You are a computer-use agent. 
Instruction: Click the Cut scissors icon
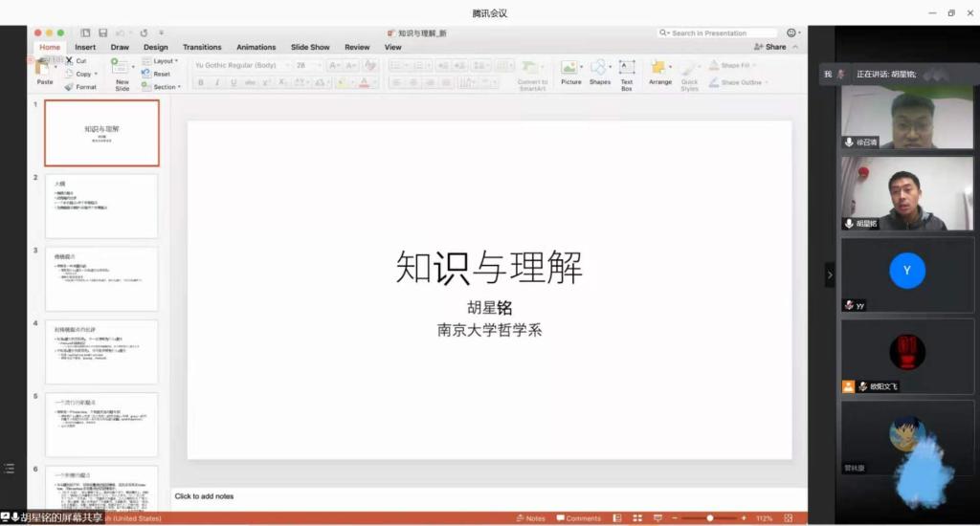pos(69,61)
